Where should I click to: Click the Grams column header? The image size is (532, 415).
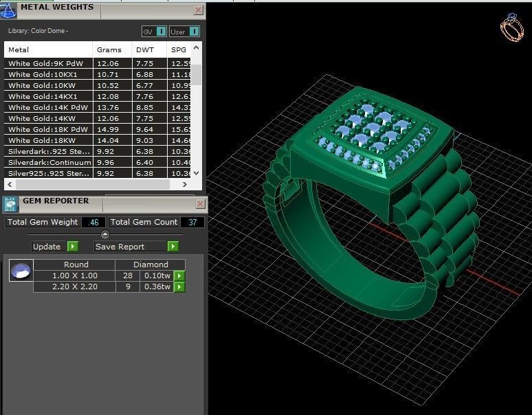pyautogui.click(x=112, y=49)
